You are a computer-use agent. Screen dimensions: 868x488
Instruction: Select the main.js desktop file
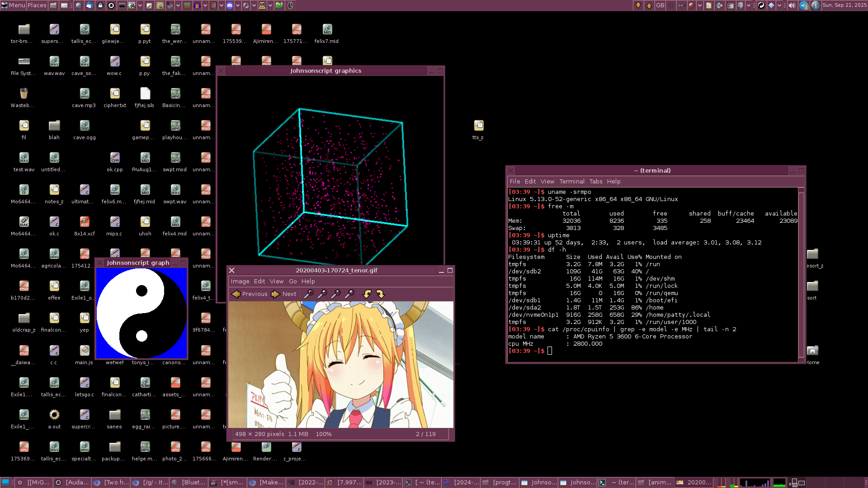(x=84, y=355)
